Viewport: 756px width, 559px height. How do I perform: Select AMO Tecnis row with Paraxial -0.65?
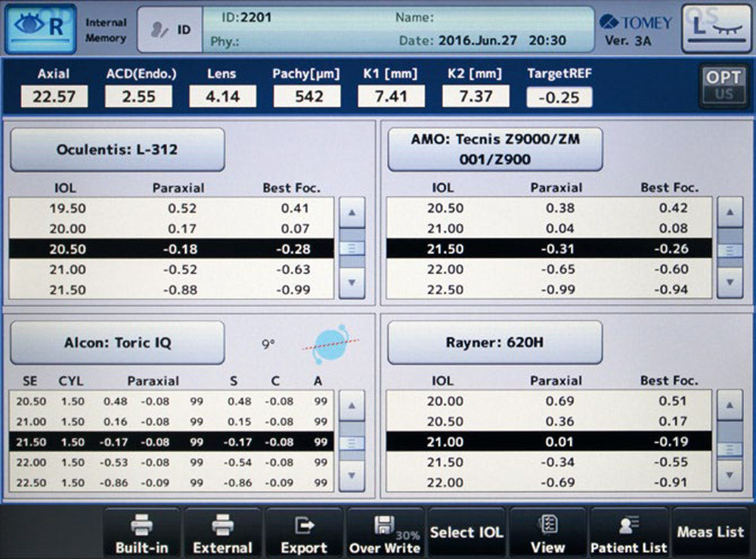tap(549, 269)
